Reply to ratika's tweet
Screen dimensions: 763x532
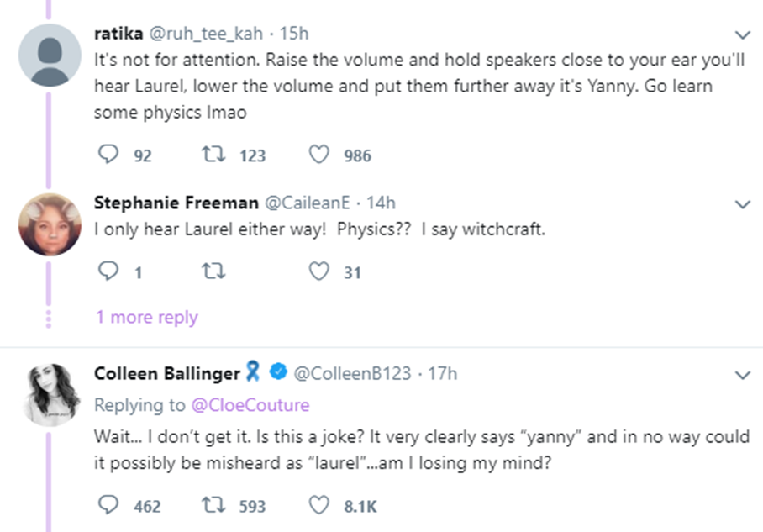coord(108,155)
